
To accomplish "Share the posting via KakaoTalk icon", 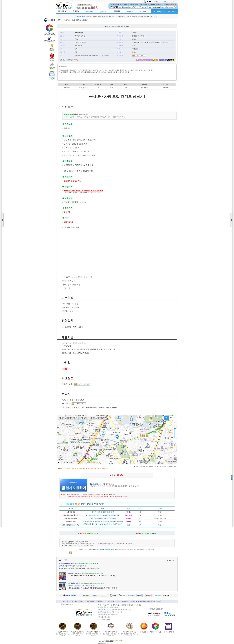I will point(173,60).
